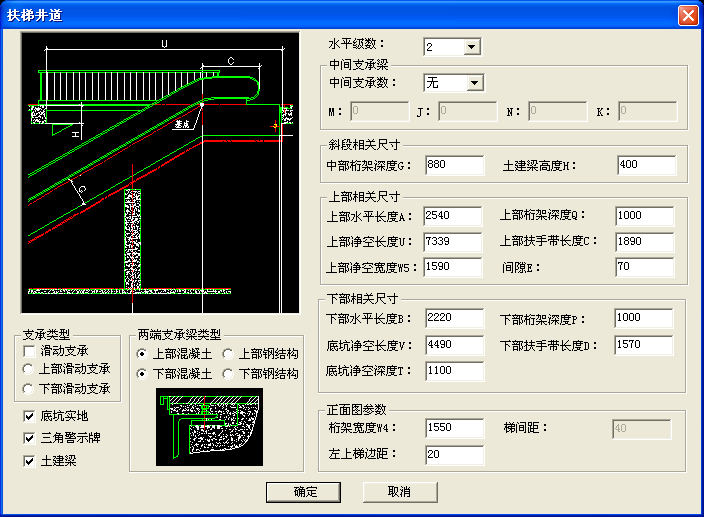704x517 pixels.
Task: Disable the 三角警示牌 option
Action: click(29, 438)
